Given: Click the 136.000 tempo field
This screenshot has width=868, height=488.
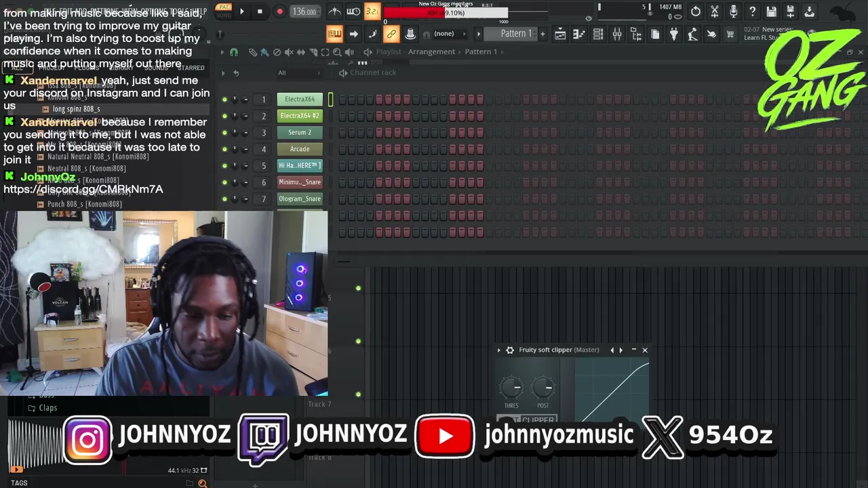Looking at the screenshot, I should click(304, 12).
